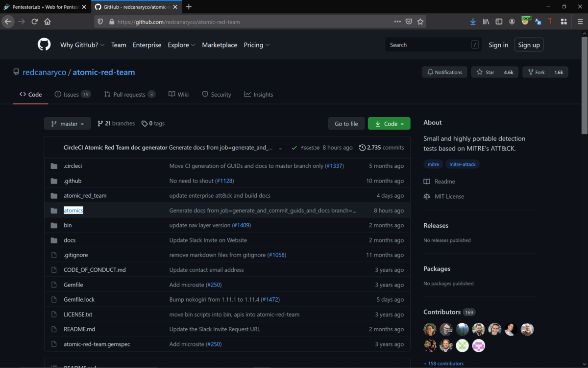This screenshot has width=588, height=368.
Task: Click Go to file button
Action: click(x=346, y=124)
